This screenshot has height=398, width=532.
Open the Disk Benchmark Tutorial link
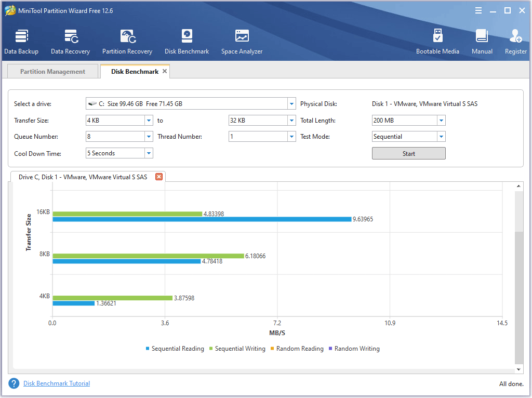pos(57,383)
